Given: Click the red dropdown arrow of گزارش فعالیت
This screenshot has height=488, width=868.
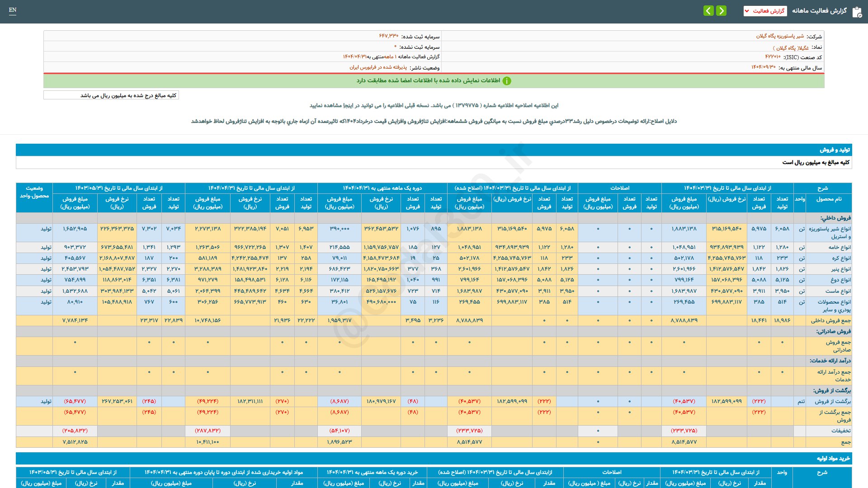Looking at the screenshot, I should click(x=747, y=11).
